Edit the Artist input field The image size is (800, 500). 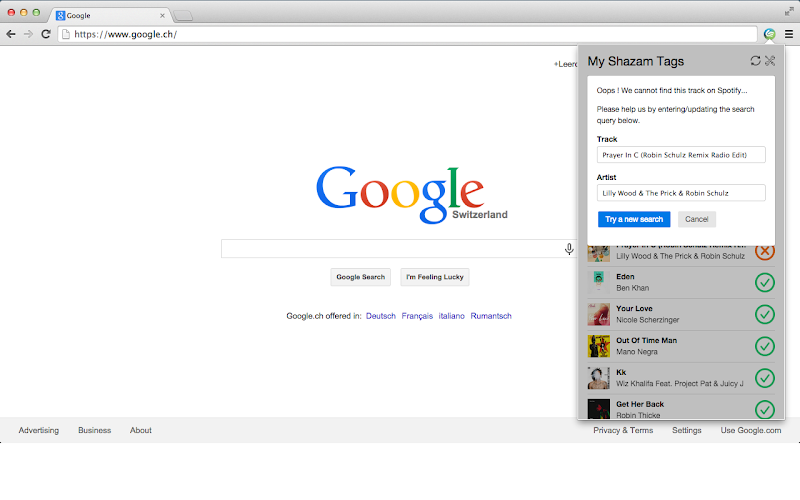[x=681, y=193]
